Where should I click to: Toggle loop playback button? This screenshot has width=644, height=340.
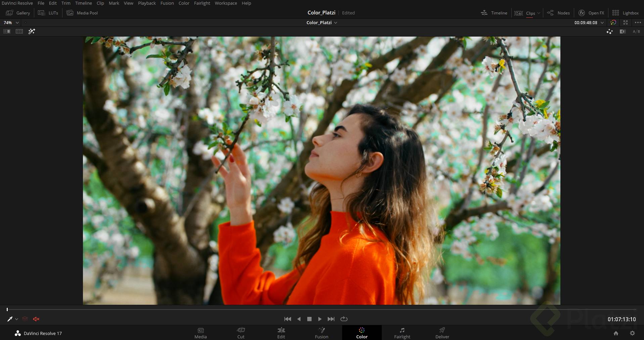344,319
